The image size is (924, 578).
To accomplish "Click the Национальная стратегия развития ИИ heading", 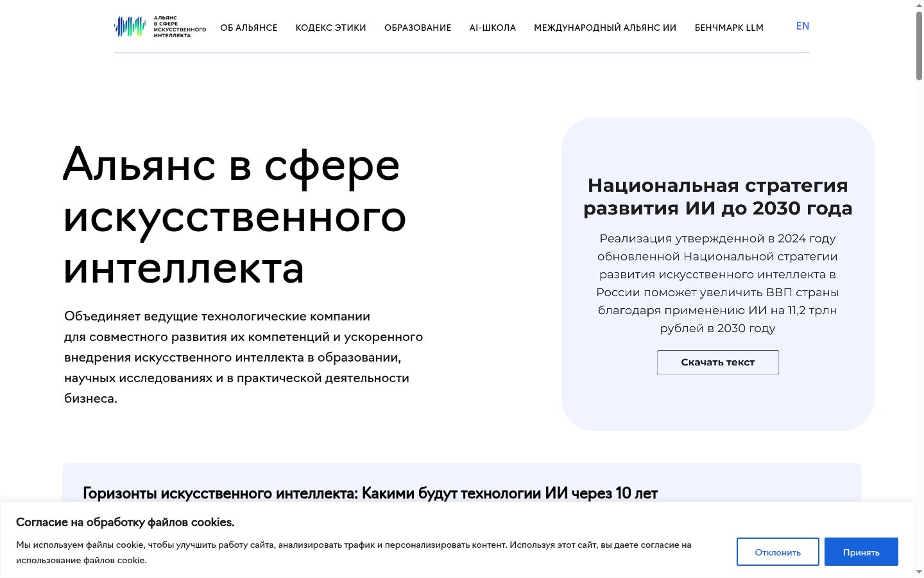I will tap(718, 197).
